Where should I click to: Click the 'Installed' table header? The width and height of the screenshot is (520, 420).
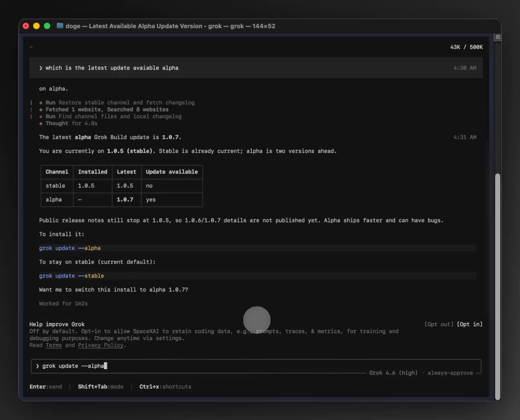click(x=93, y=172)
